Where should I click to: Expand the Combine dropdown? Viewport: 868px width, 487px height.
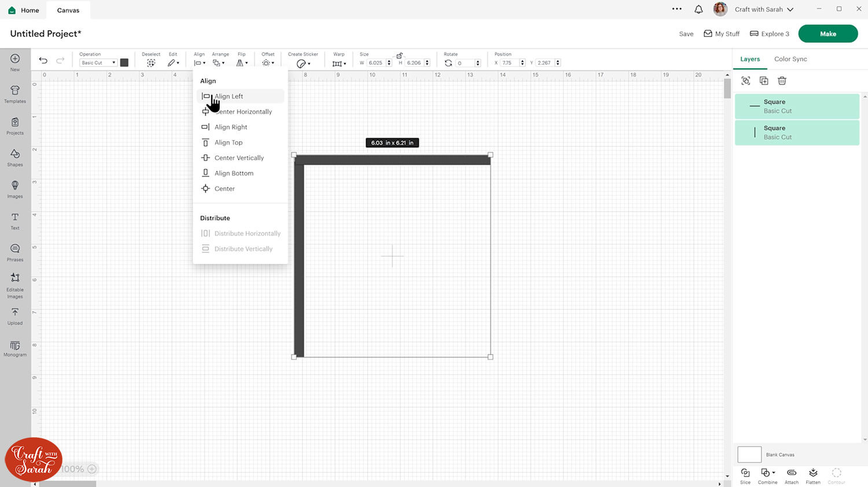[x=768, y=476]
